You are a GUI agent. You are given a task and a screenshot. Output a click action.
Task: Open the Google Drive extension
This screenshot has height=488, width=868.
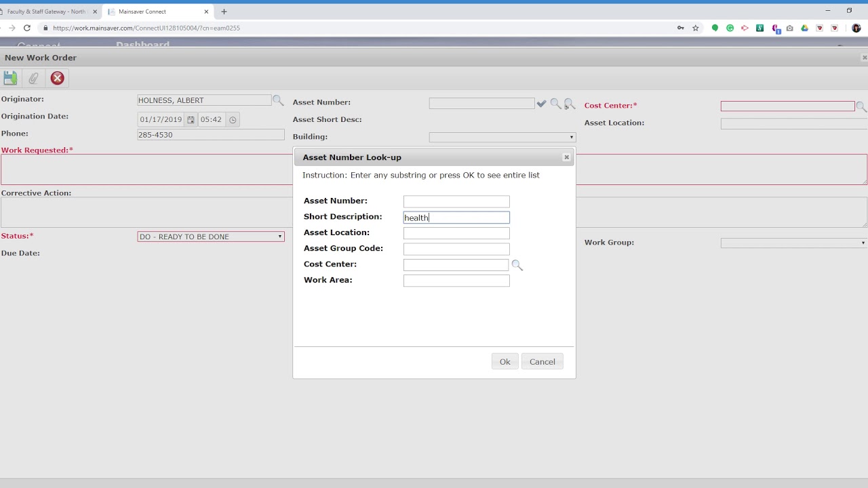coord(804,28)
